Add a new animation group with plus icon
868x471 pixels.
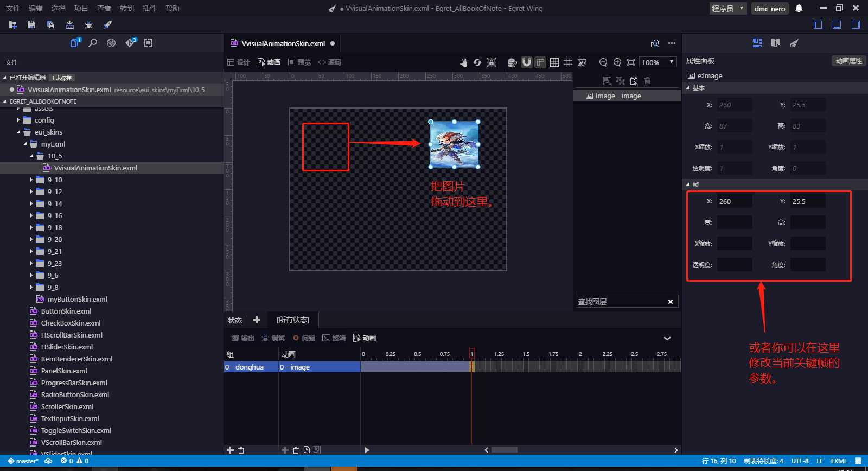(230, 450)
